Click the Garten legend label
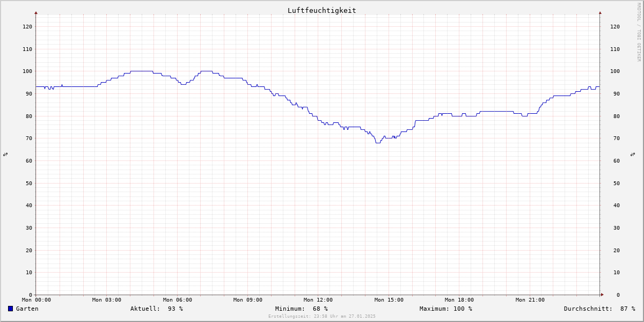Image resolution: width=644 pixels, height=322 pixels. [x=27, y=309]
